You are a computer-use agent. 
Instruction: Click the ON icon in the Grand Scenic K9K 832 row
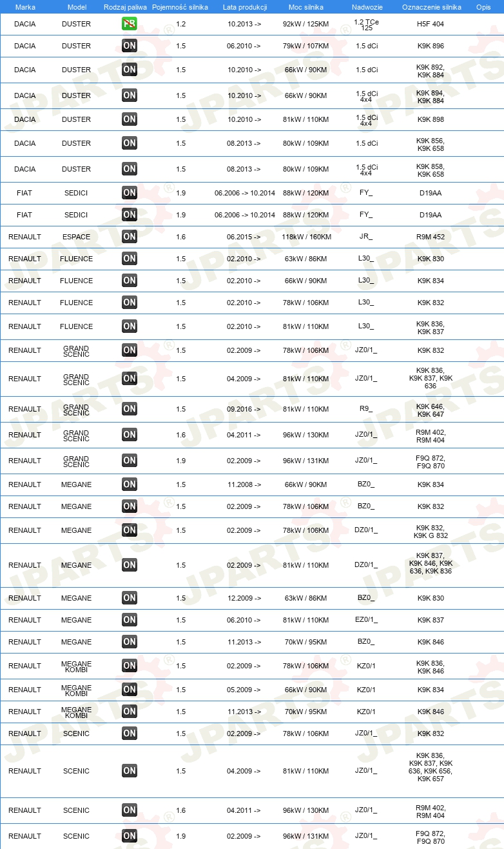click(x=130, y=350)
